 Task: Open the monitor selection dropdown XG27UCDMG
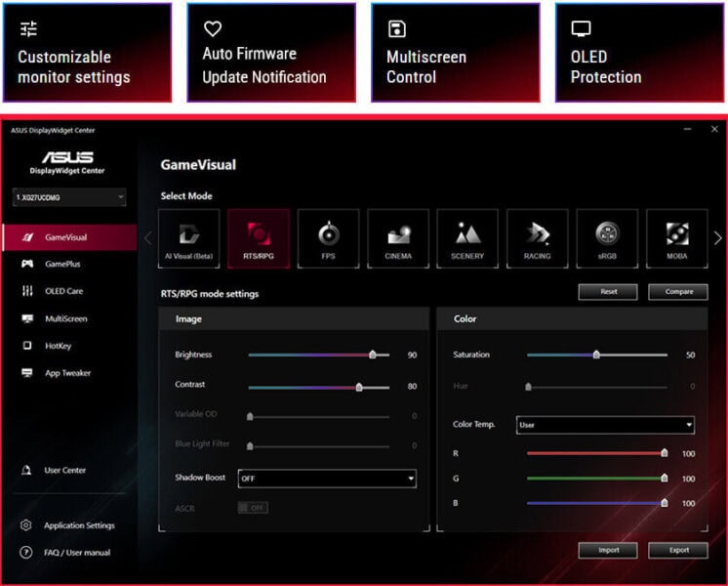[69, 197]
